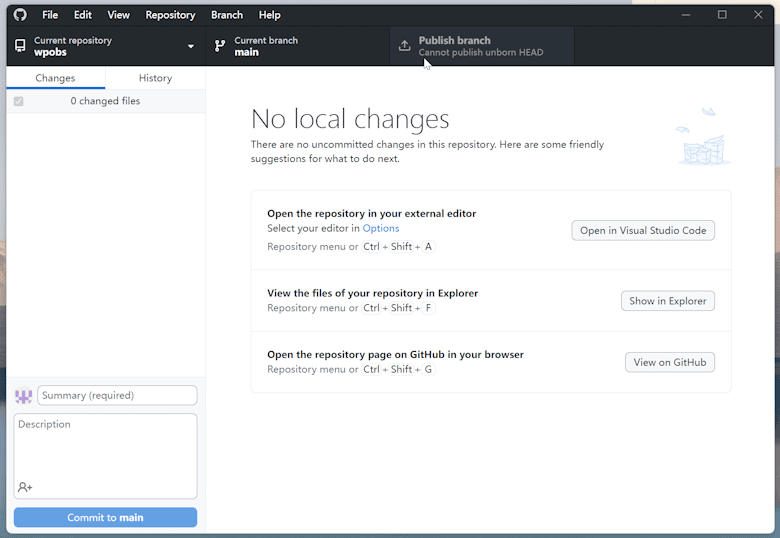
Task: Close the GitHub Desktop window
Action: tap(758, 15)
